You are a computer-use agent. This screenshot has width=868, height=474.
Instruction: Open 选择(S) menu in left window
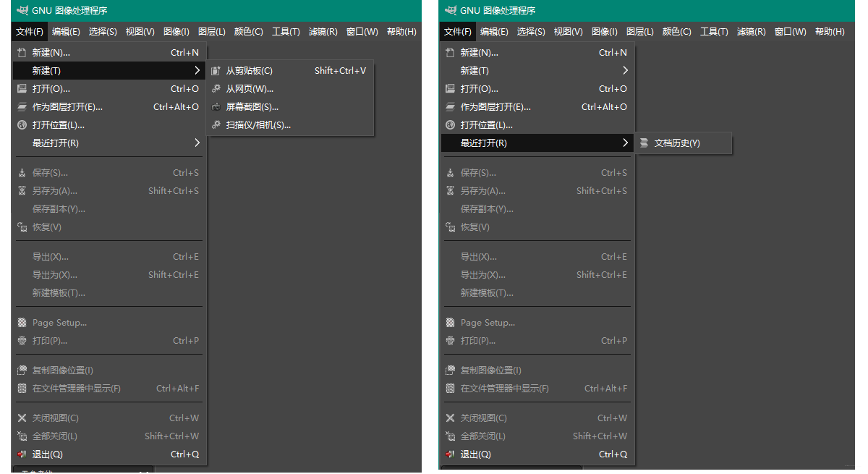(x=103, y=31)
